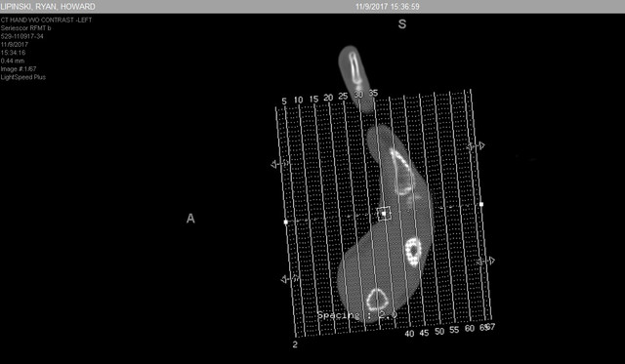Click the 11/9/2017 15:36:59 timestamp
The height and width of the screenshot is (364, 625).
pos(387,7)
